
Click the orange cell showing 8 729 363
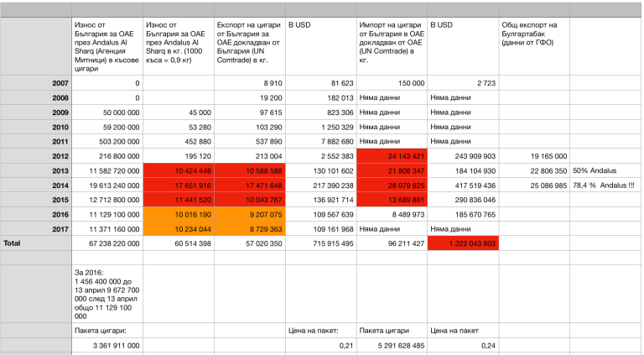[249, 227]
